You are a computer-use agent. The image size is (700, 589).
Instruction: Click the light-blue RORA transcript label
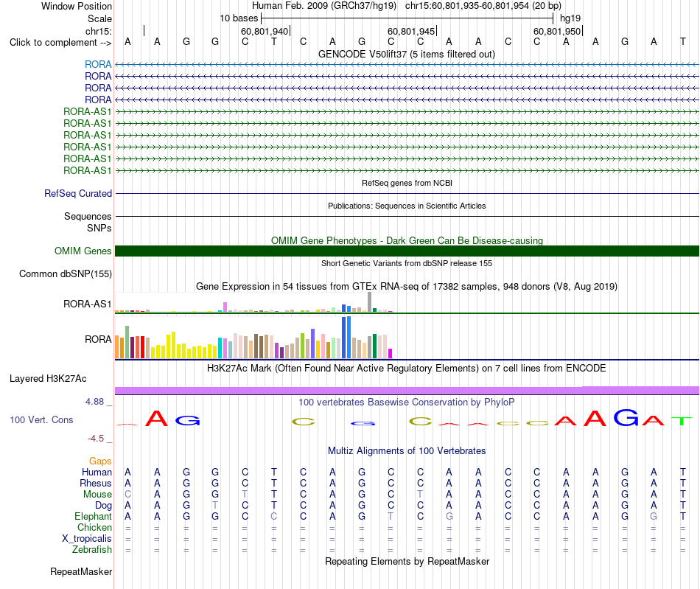[98, 65]
